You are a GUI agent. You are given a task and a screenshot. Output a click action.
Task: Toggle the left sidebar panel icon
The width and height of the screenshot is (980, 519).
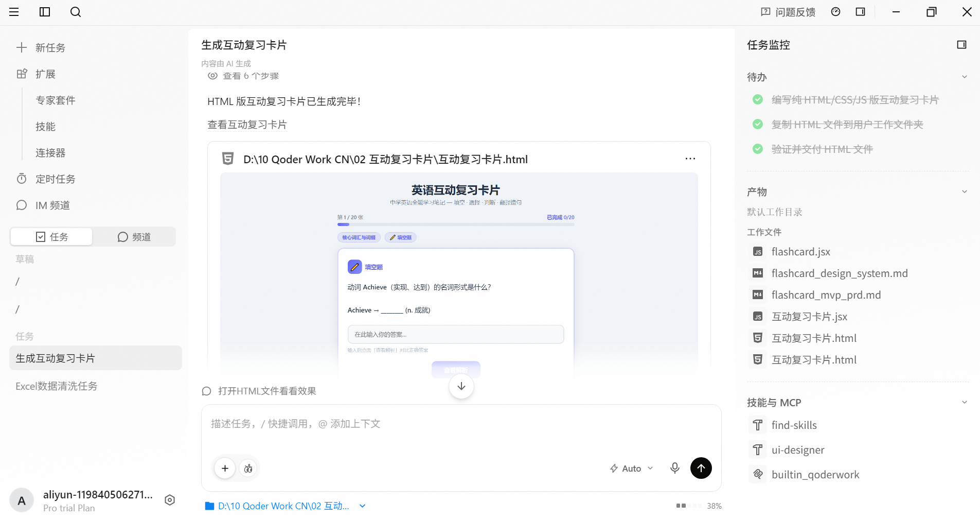coord(45,12)
